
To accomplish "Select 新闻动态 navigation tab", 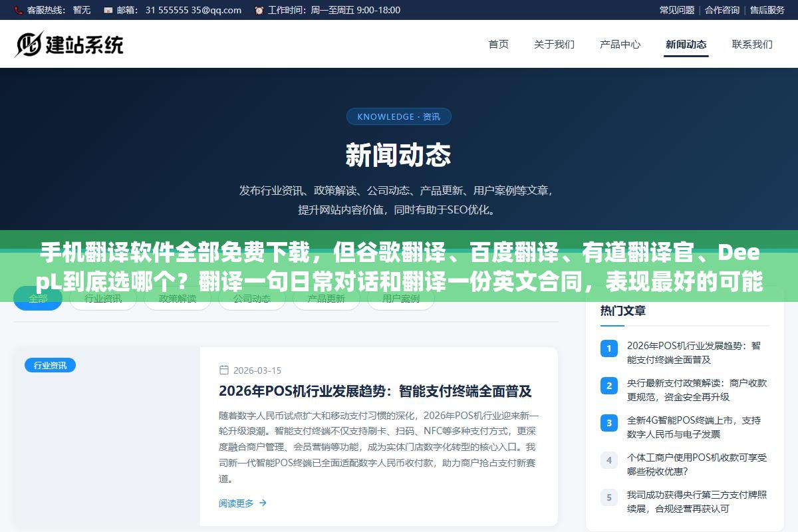I will [x=686, y=45].
